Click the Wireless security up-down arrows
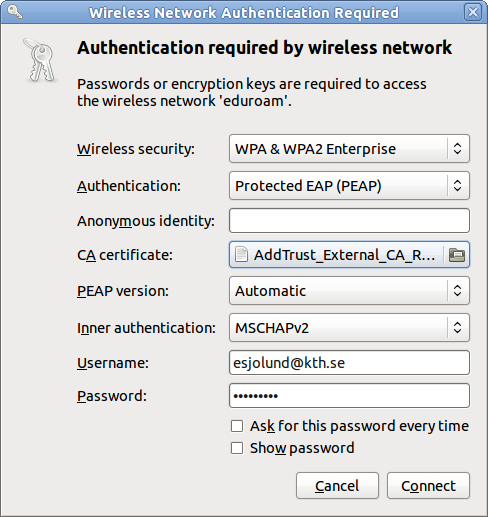The height and width of the screenshot is (517, 488). click(x=458, y=149)
